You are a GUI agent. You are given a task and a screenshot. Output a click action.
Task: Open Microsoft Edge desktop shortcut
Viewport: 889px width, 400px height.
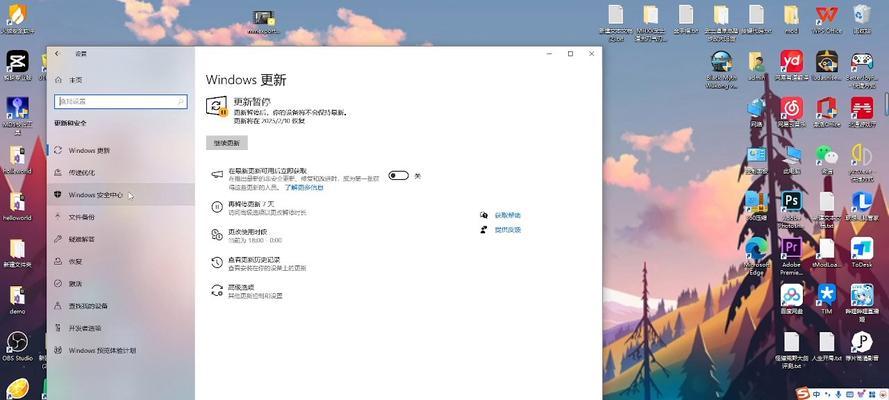[756, 256]
